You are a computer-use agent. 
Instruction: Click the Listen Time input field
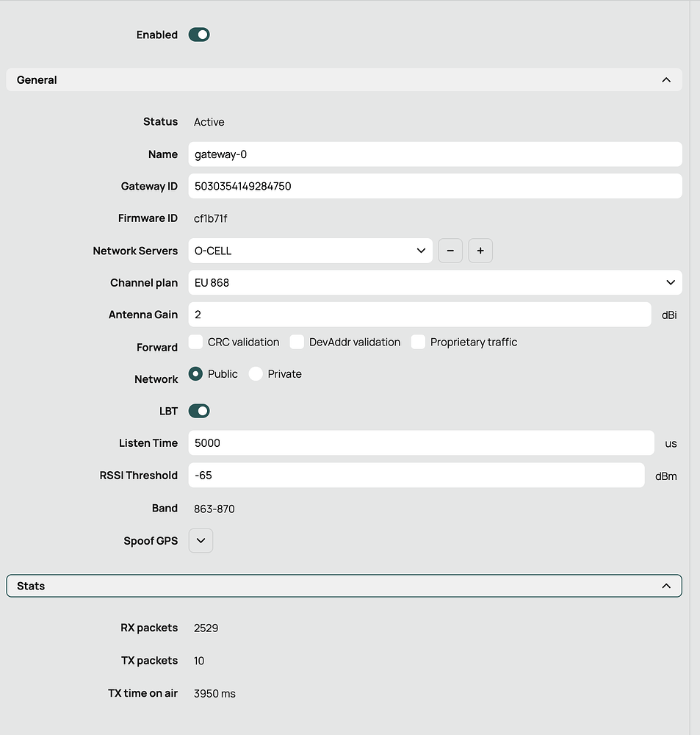(x=421, y=443)
